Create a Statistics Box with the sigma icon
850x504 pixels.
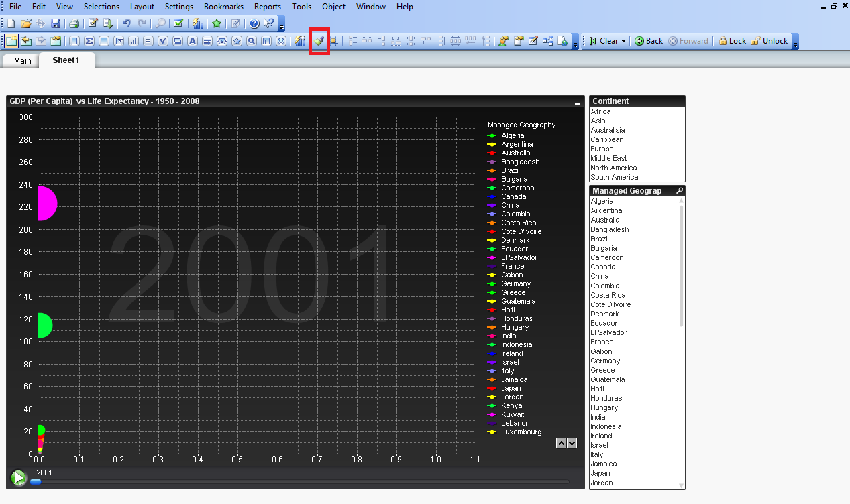[89, 41]
